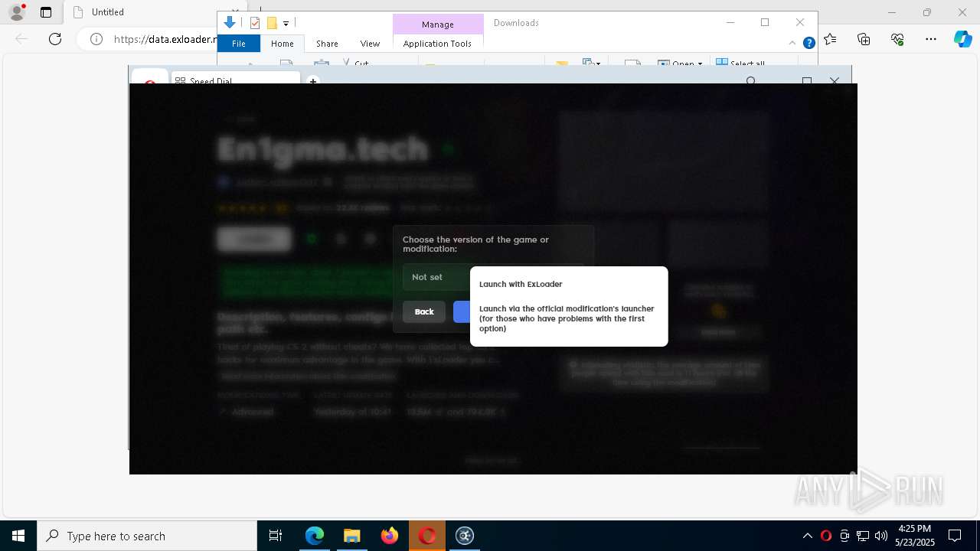Maximize the Opera window
This screenshot has width=980, height=551.
806,80
